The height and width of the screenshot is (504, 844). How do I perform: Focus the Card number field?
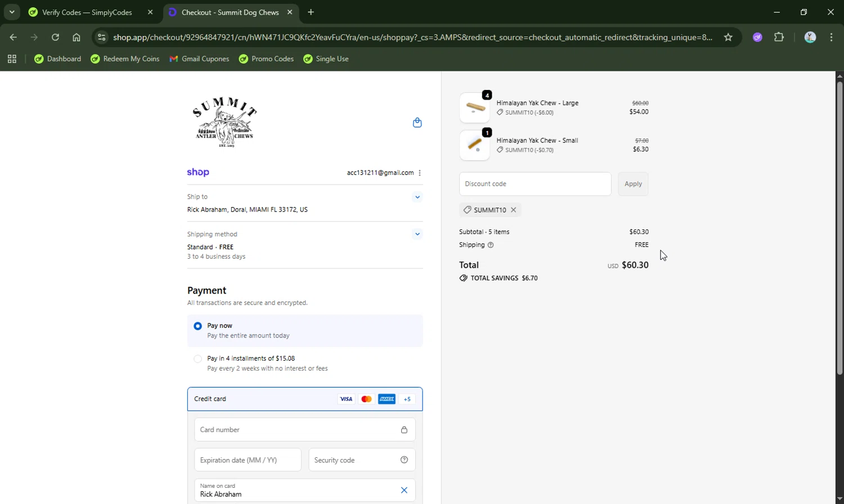pyautogui.click(x=305, y=430)
